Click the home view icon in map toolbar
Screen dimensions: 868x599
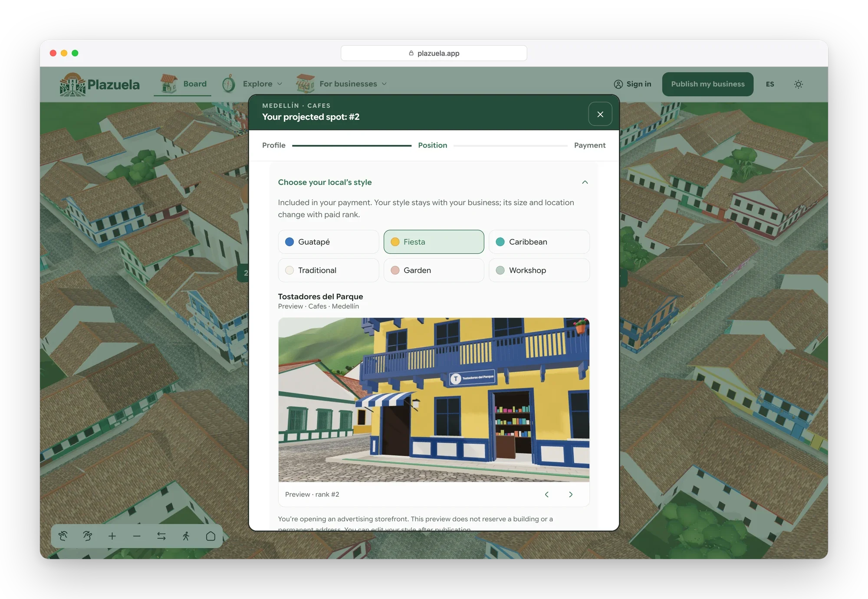point(210,536)
